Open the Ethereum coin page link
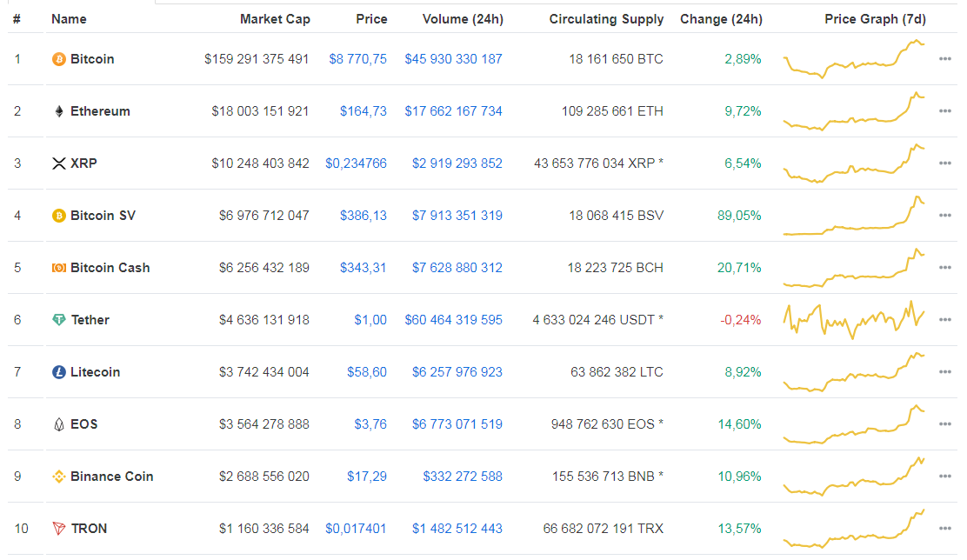 tap(100, 111)
